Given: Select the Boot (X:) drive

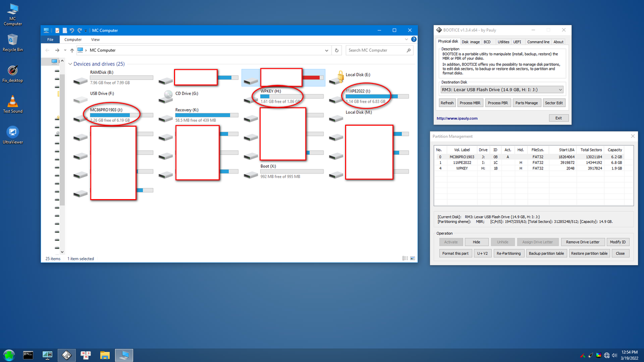Looking at the screenshot, I should tap(284, 171).
